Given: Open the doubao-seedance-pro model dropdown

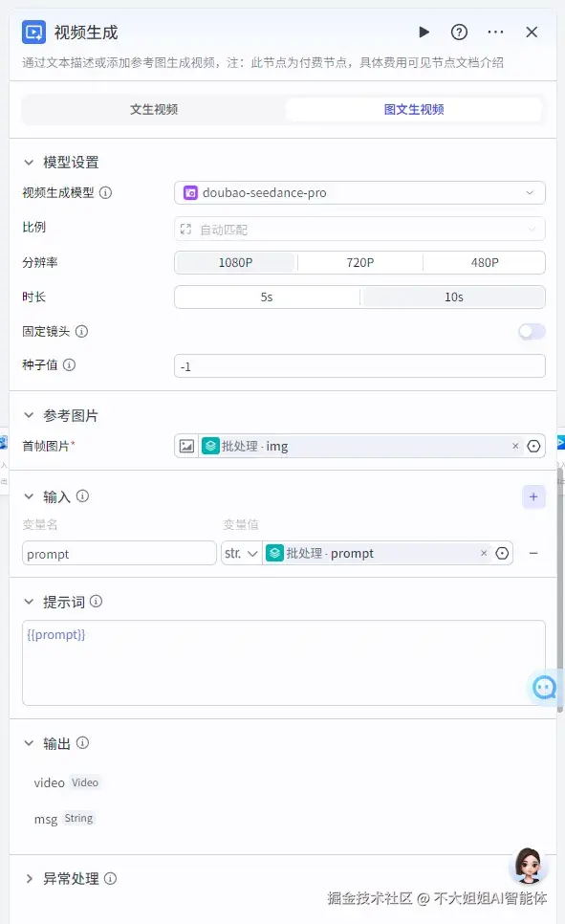Looking at the screenshot, I should pyautogui.click(x=359, y=192).
